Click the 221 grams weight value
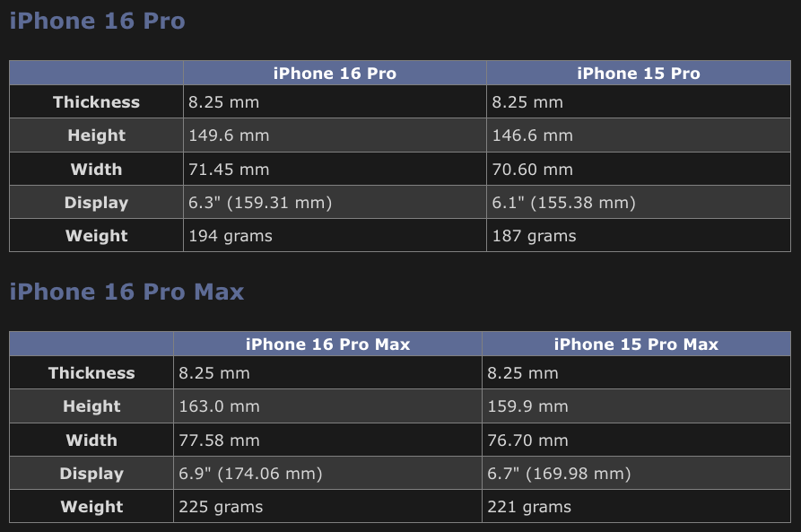Screen dimensions: 801x532 click(529, 508)
